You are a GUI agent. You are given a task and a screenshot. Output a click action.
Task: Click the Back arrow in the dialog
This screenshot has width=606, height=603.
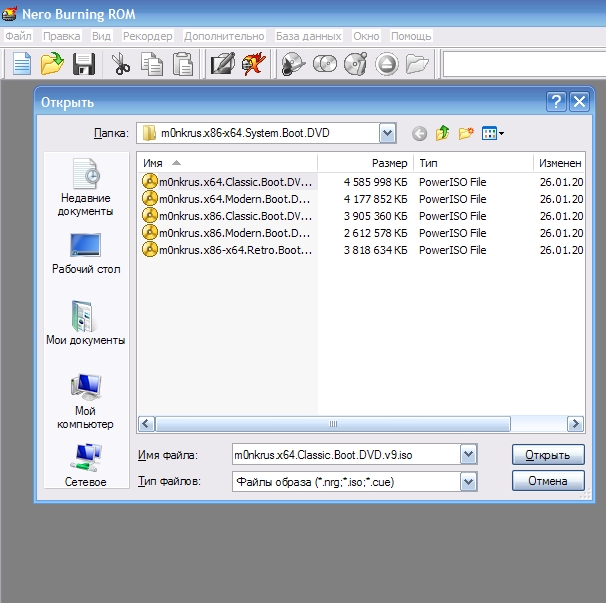coord(419,134)
